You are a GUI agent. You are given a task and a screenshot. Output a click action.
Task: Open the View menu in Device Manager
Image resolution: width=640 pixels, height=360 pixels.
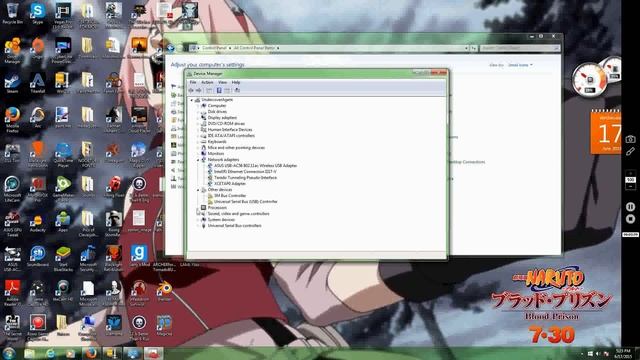coord(222,82)
